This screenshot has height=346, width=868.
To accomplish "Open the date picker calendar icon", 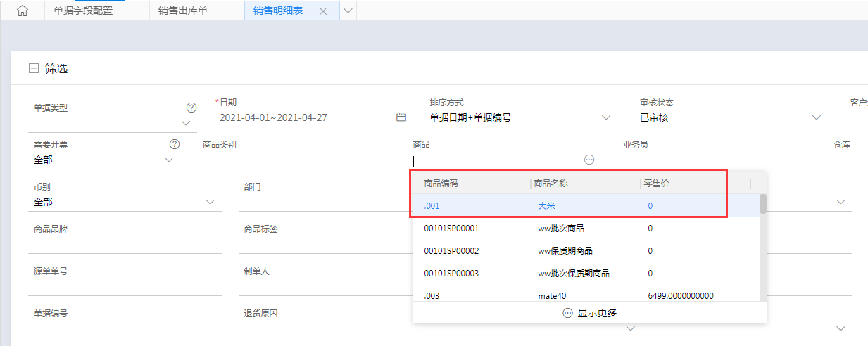I will pyautogui.click(x=401, y=117).
